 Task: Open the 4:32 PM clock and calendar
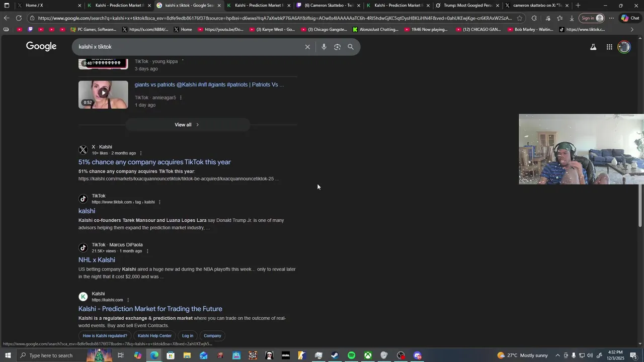tap(615, 355)
